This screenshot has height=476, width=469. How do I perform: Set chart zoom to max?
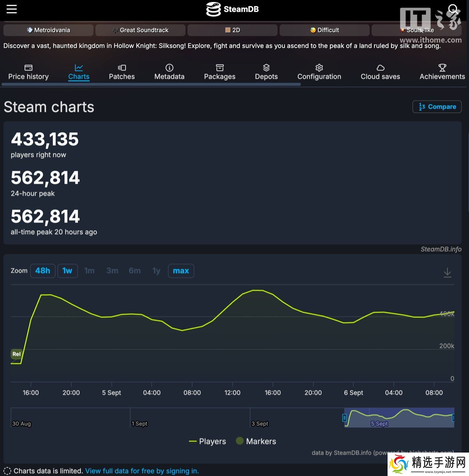[x=181, y=271]
